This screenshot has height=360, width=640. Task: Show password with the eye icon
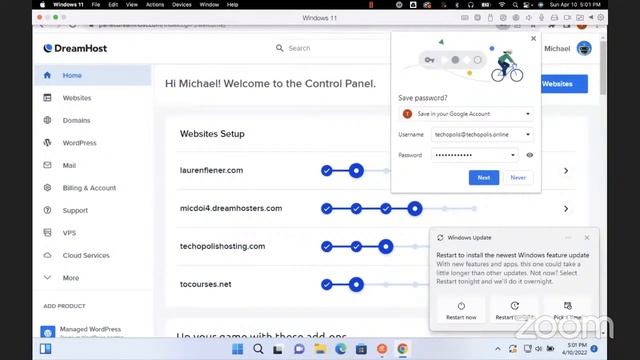tap(529, 155)
